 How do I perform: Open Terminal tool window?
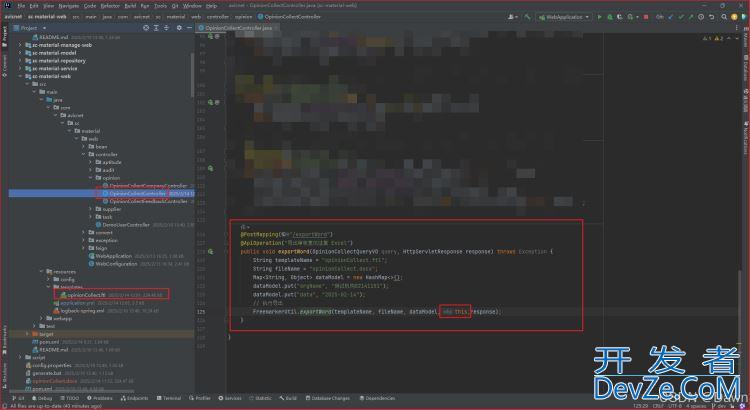tap(168, 398)
